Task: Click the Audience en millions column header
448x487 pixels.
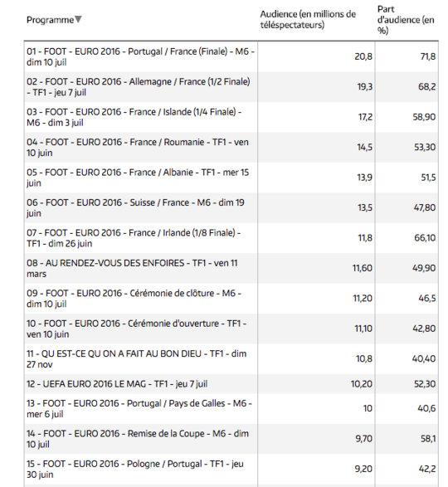Action: 308,19
